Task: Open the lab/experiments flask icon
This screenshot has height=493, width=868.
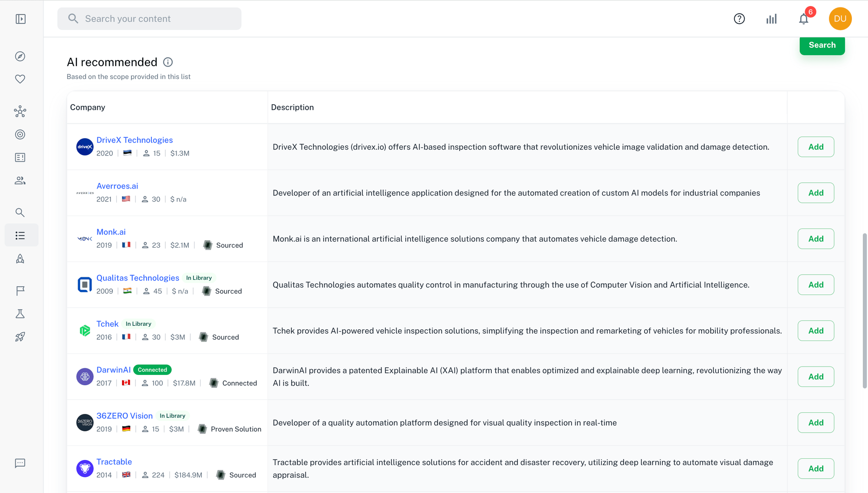Action: [x=20, y=314]
